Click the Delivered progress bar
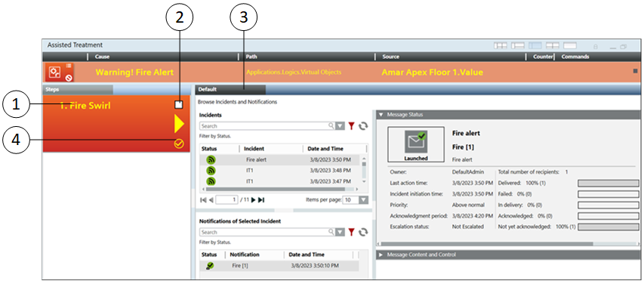The image size is (644, 281). tap(609, 184)
